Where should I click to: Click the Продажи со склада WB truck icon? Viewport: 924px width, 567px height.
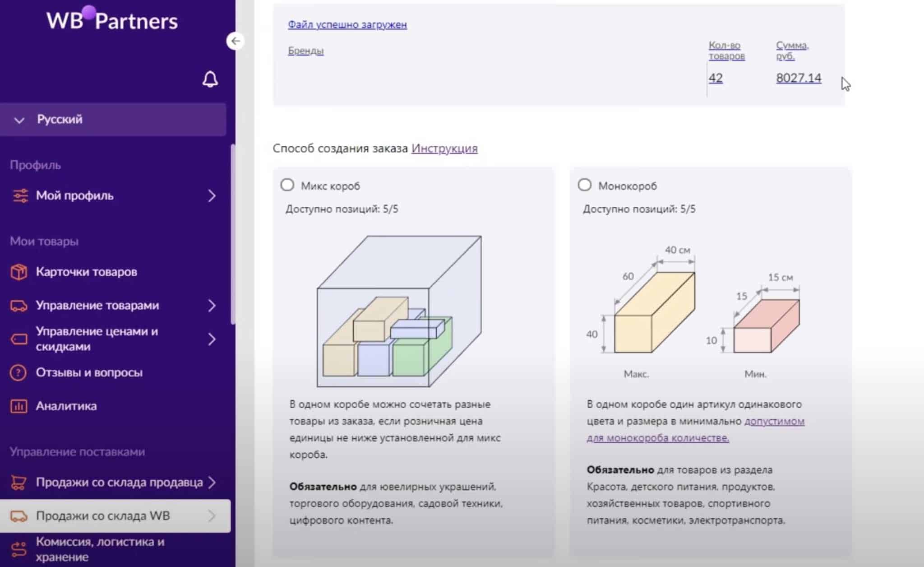(x=19, y=516)
